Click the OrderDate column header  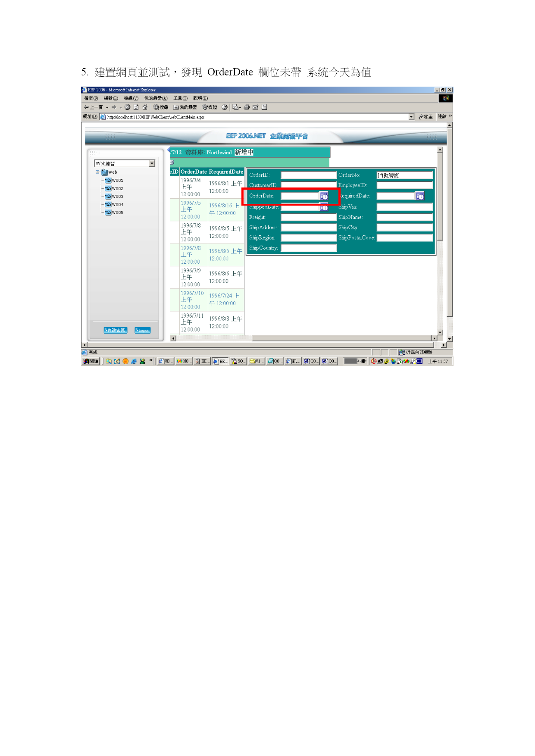tap(194, 172)
